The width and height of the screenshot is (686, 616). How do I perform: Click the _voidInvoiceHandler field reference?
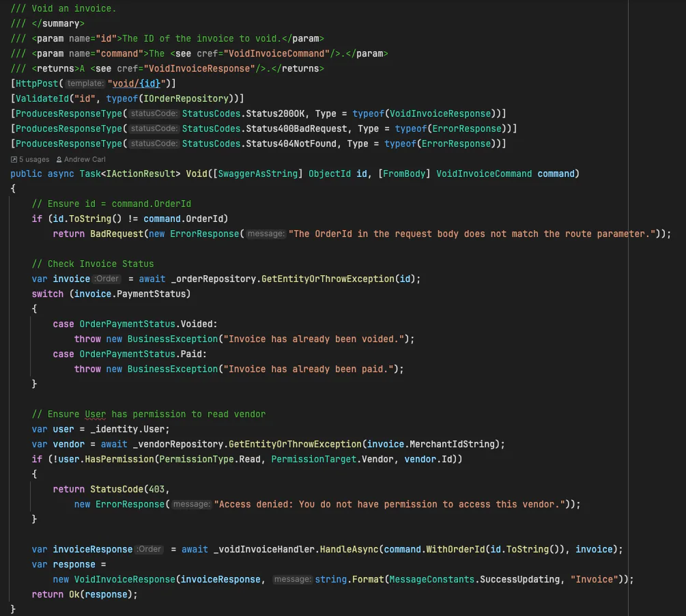[x=263, y=550]
